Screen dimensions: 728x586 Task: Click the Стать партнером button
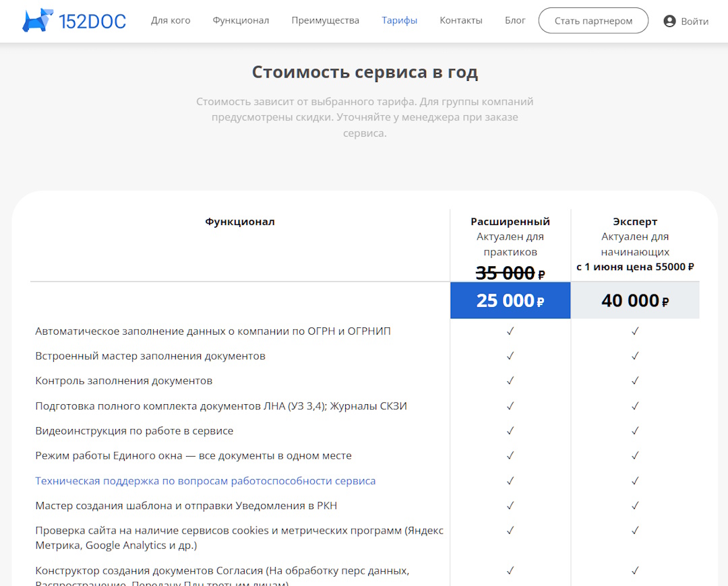(x=593, y=20)
